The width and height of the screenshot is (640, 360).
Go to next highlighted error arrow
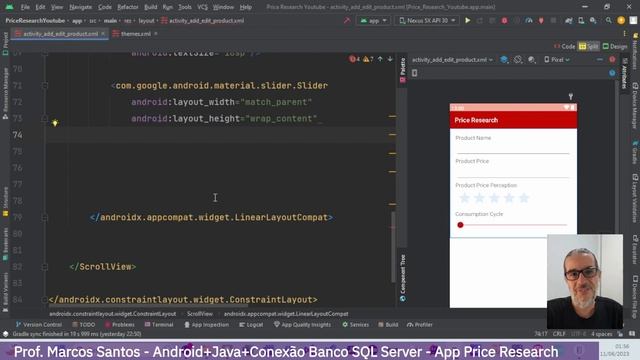[390, 59]
